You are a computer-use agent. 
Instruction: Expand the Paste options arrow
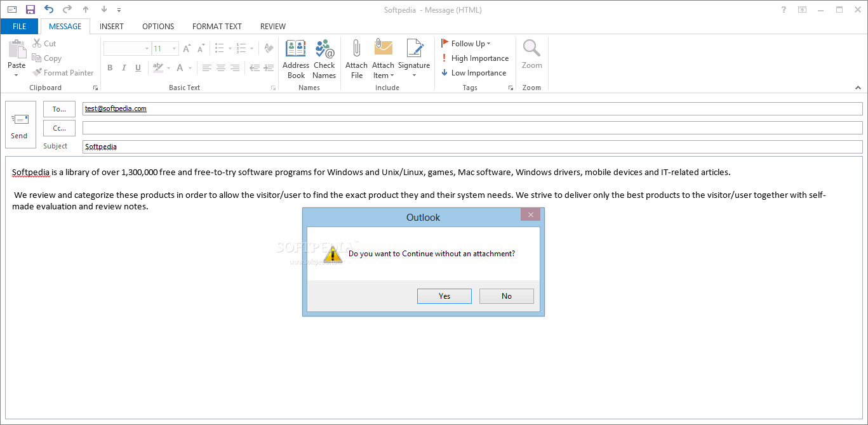click(17, 75)
